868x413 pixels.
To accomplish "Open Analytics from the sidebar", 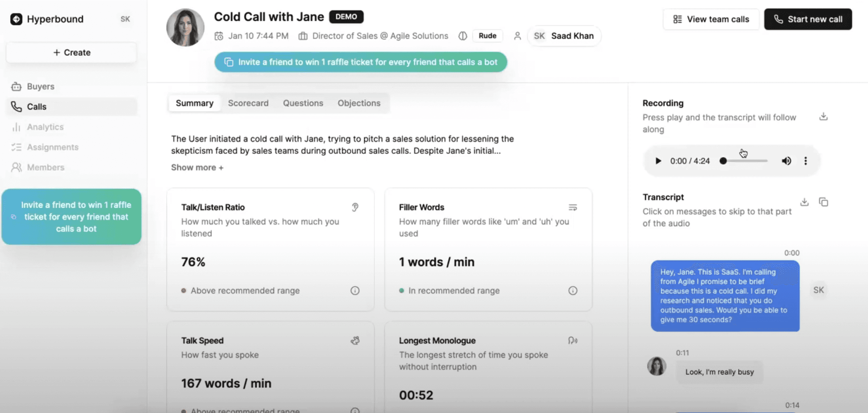I will [45, 127].
